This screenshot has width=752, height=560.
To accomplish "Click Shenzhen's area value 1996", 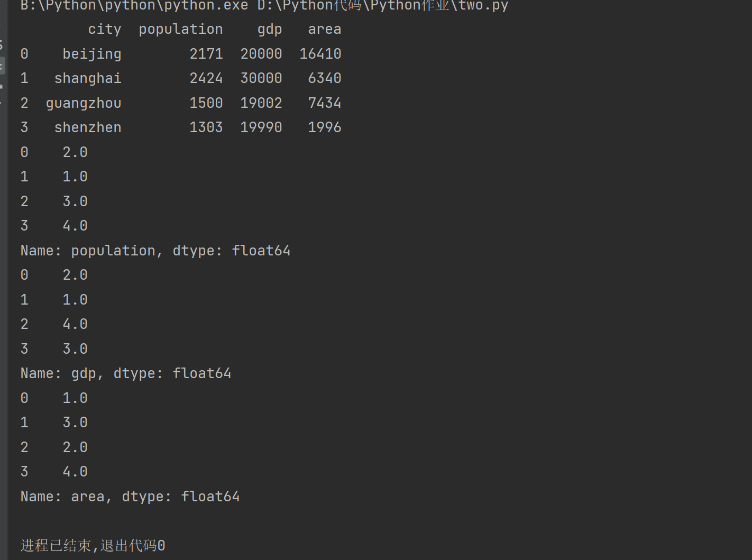I will pyautogui.click(x=324, y=127).
